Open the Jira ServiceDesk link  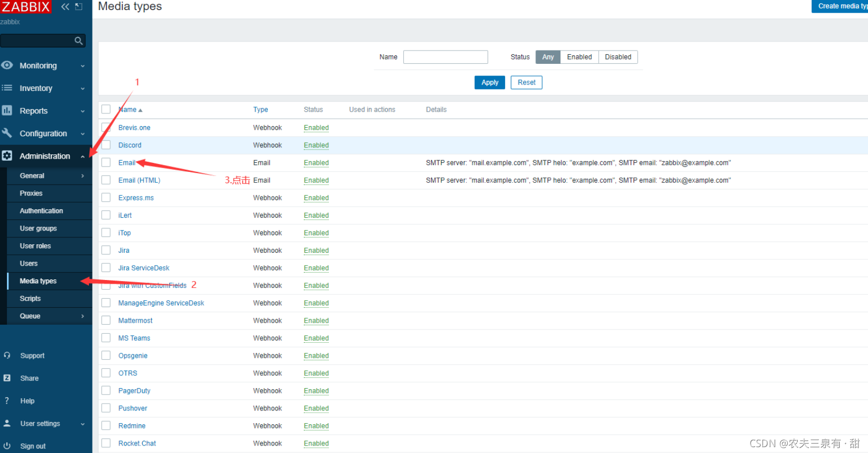tap(144, 268)
